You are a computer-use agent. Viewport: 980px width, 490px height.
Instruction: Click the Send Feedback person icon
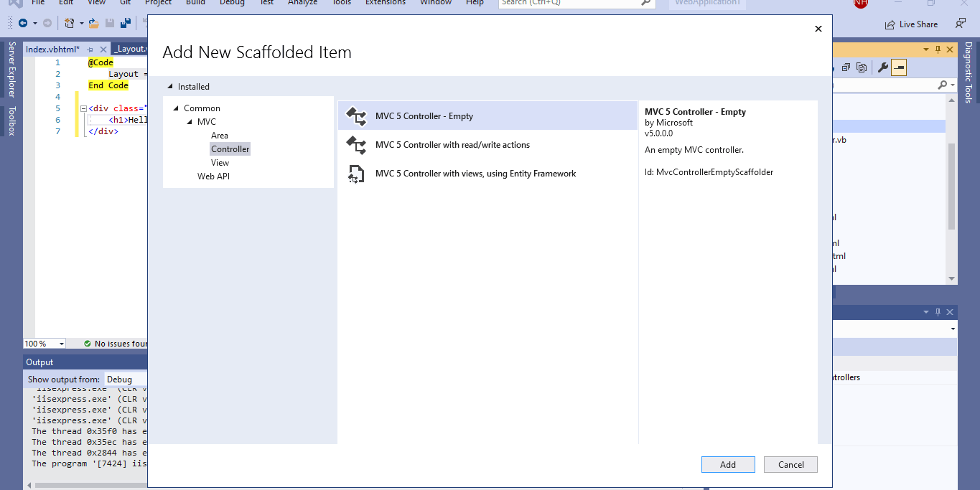[961, 24]
